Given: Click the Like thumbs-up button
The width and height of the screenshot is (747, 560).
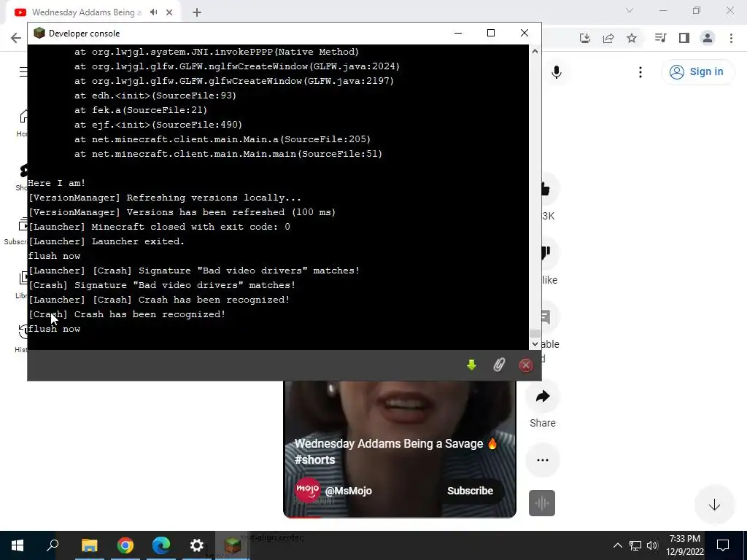Looking at the screenshot, I should (x=546, y=190).
